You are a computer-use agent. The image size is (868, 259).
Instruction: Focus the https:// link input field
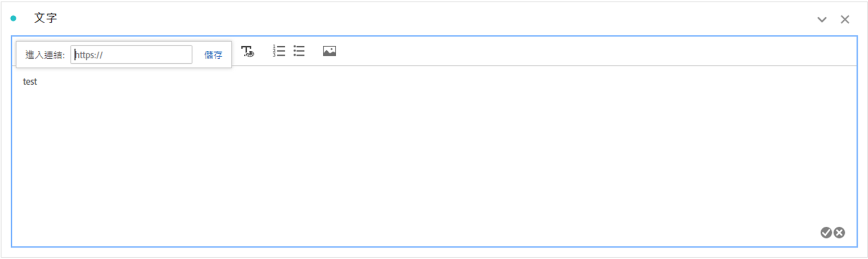point(131,55)
